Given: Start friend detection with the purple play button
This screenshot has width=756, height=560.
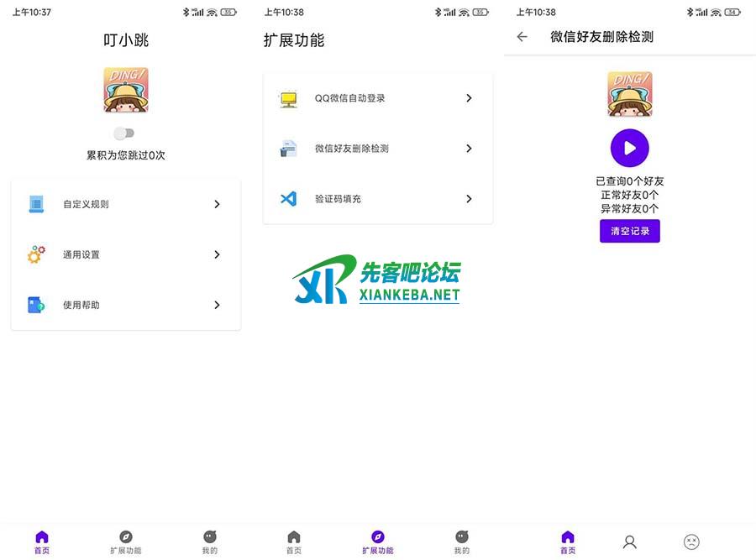Looking at the screenshot, I should click(630, 149).
